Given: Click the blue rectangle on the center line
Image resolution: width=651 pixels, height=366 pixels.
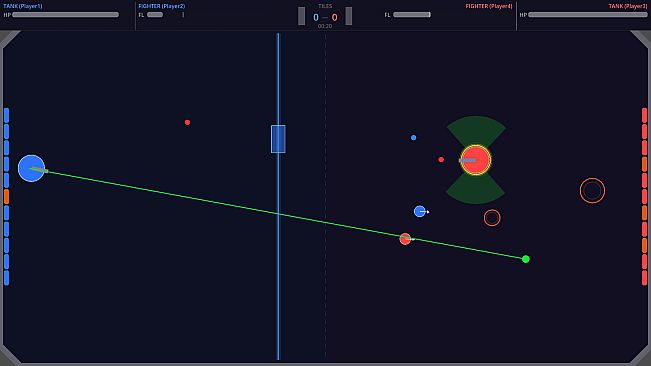Looking at the screenshot, I should (278, 139).
